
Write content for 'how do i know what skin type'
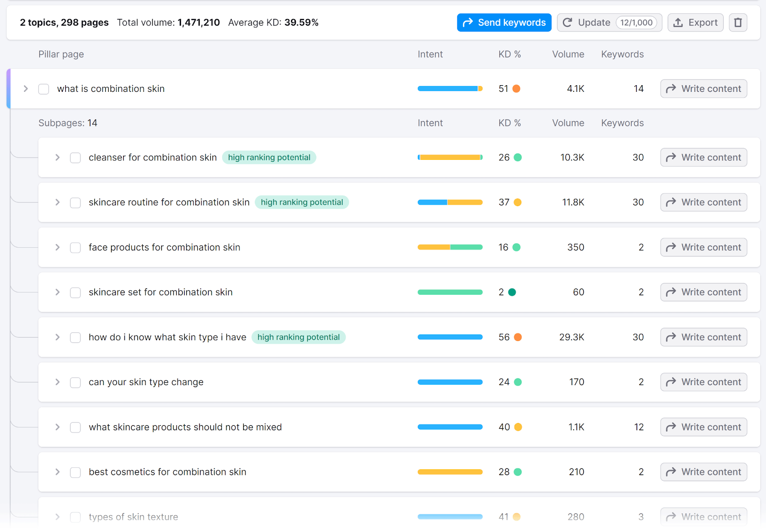[x=704, y=337]
